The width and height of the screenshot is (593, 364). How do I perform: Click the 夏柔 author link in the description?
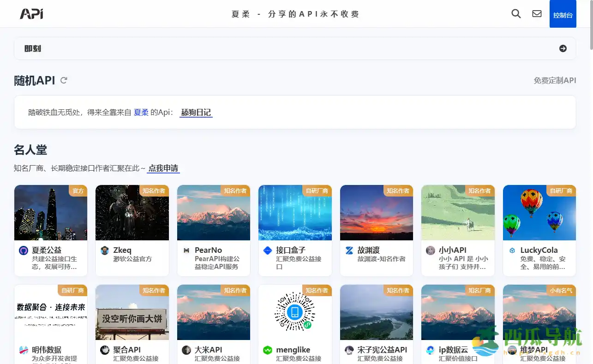pos(141,112)
